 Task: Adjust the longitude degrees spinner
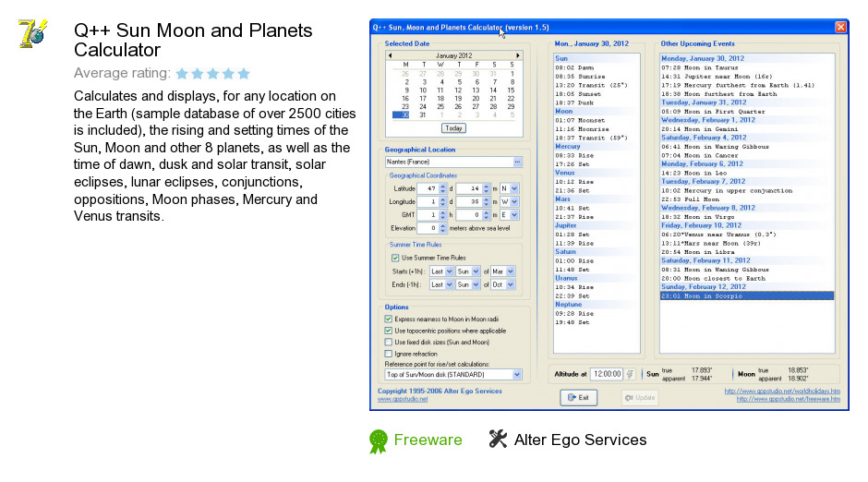tap(442, 202)
